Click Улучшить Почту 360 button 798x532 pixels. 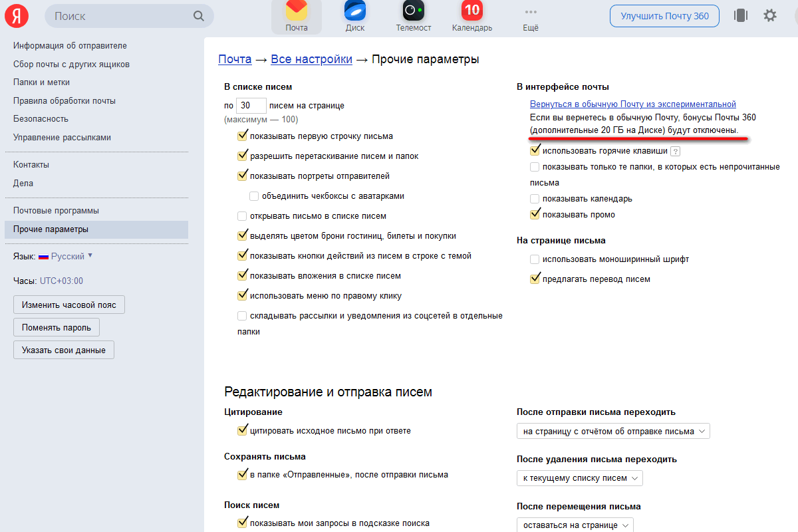[x=664, y=15]
